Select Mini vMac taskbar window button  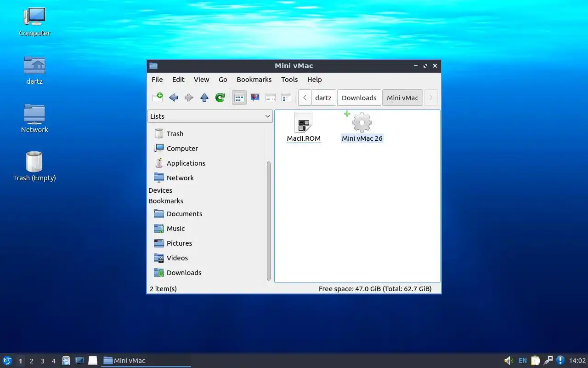pyautogui.click(x=146, y=361)
